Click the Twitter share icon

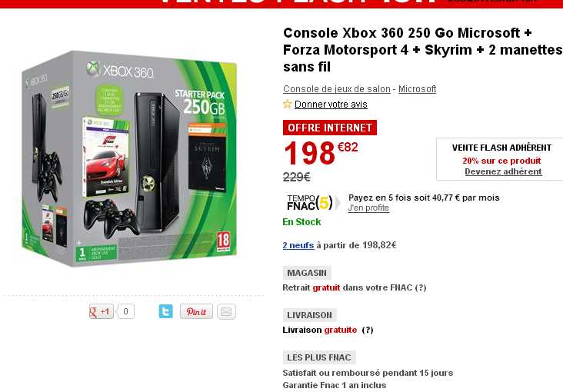(165, 311)
